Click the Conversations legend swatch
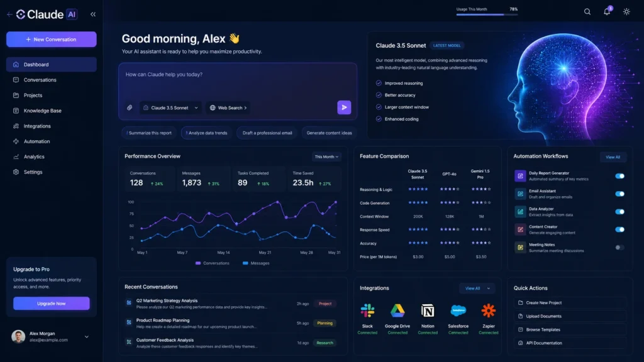The width and height of the screenshot is (644, 362). click(198, 263)
